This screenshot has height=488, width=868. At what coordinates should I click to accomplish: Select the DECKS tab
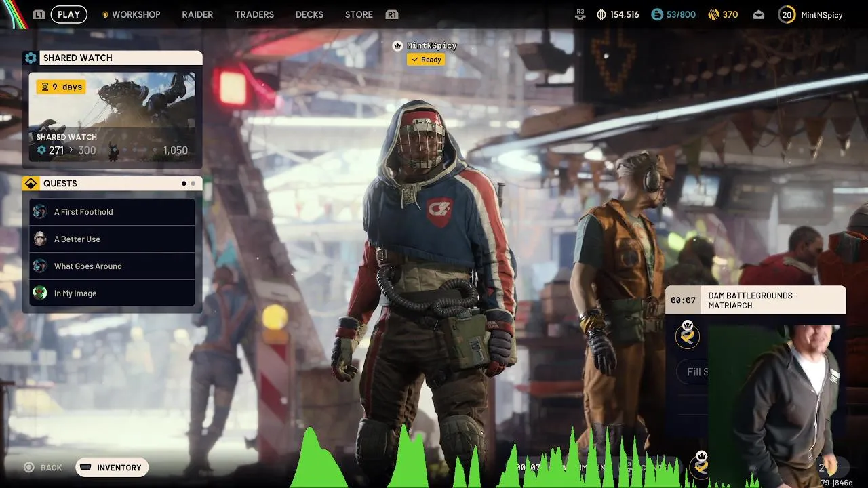309,14
